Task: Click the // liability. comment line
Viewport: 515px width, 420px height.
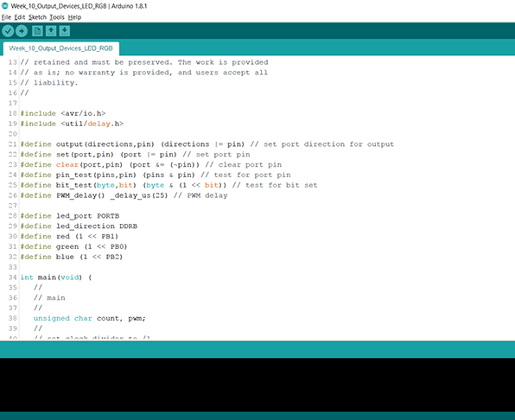Action: (x=49, y=82)
